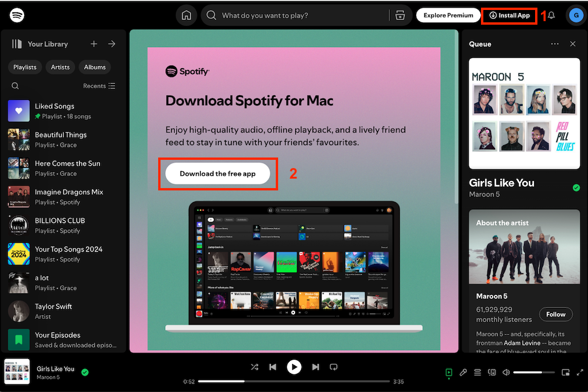Screen dimensions: 588x392
Task: Skip to next track
Action: tap(315, 367)
